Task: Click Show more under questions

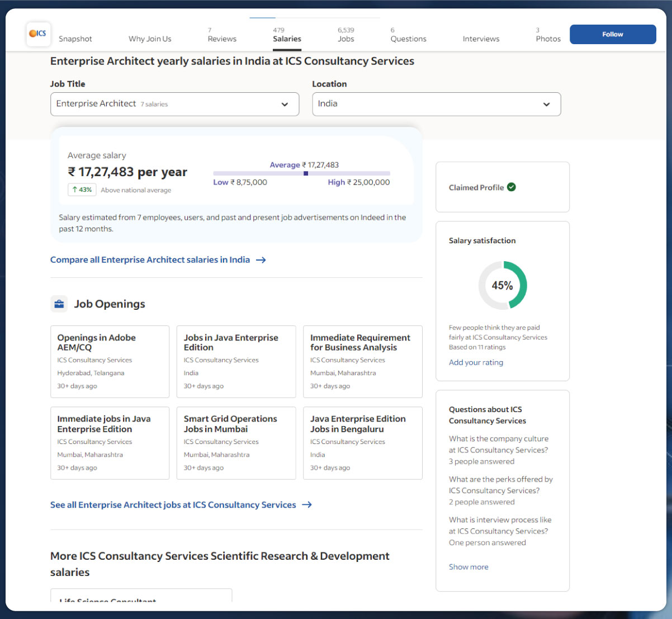Action: pyautogui.click(x=468, y=567)
